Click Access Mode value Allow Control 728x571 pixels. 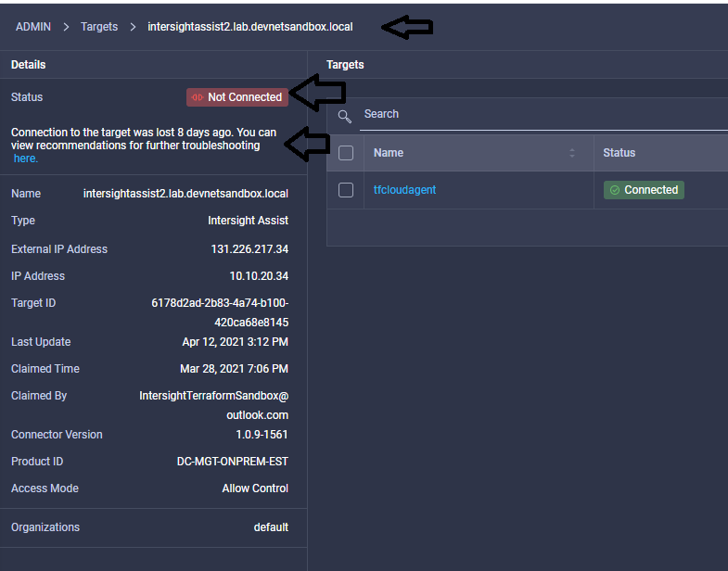(x=255, y=489)
